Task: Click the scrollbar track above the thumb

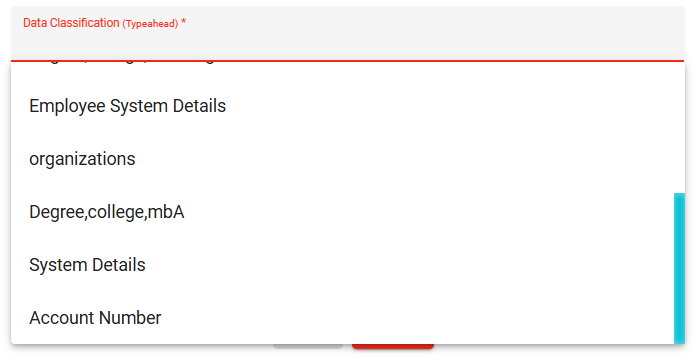Action: 679,127
